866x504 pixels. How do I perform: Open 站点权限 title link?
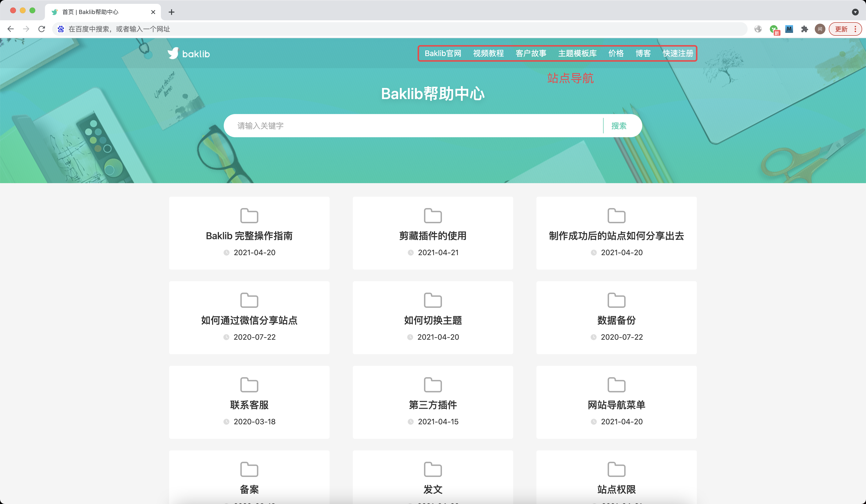[x=616, y=489]
